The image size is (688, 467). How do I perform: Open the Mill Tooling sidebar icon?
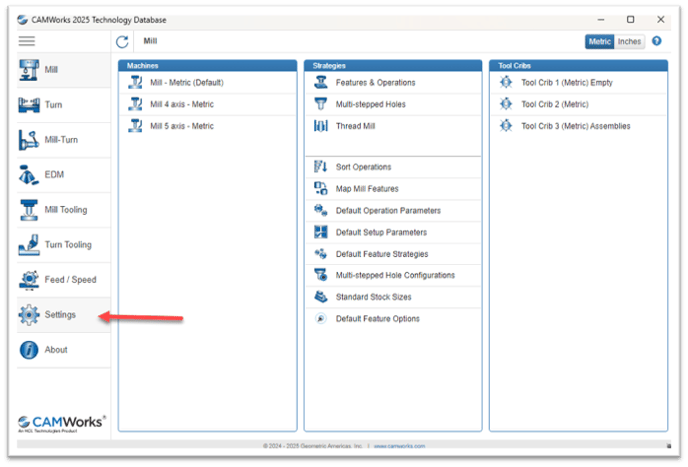click(29, 210)
